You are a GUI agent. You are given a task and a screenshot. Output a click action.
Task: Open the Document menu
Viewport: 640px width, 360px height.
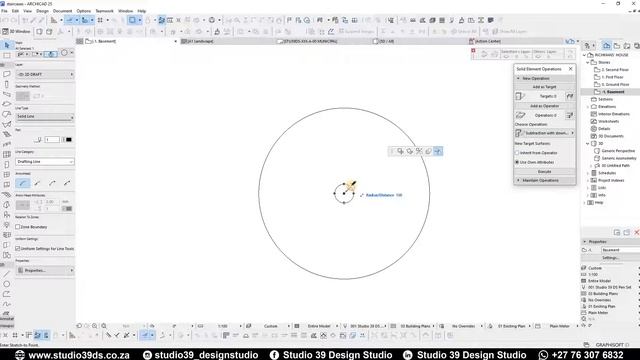[x=62, y=11]
